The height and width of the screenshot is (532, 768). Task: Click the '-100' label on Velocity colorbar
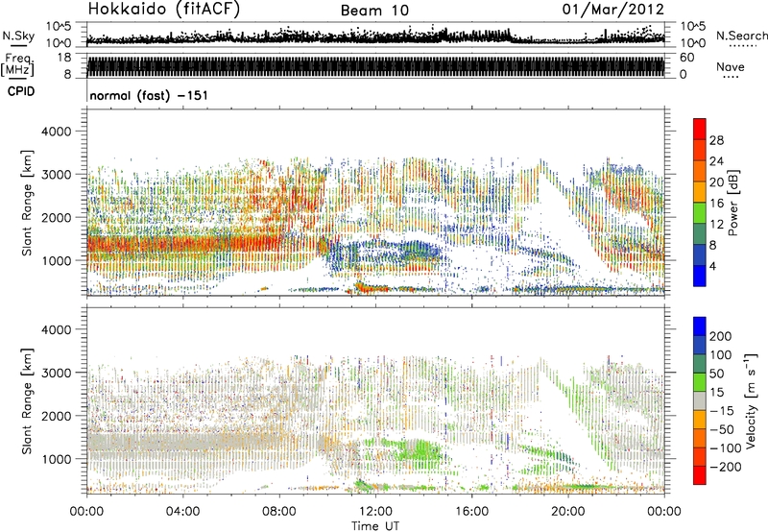(726, 448)
